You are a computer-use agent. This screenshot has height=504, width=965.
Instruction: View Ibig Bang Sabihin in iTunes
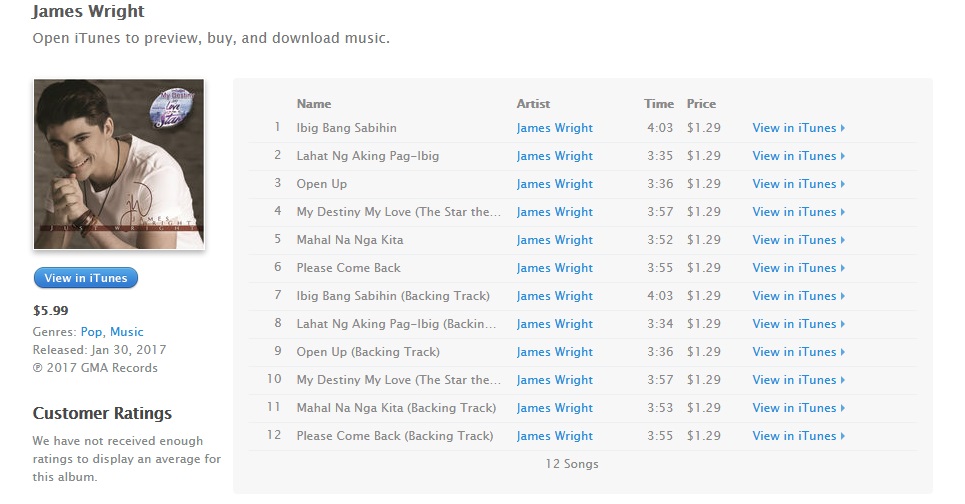(x=798, y=128)
